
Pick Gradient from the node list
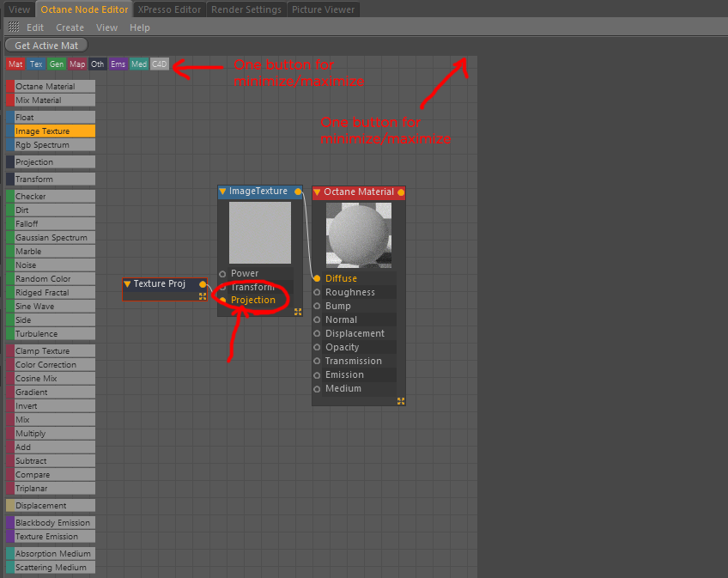51,392
